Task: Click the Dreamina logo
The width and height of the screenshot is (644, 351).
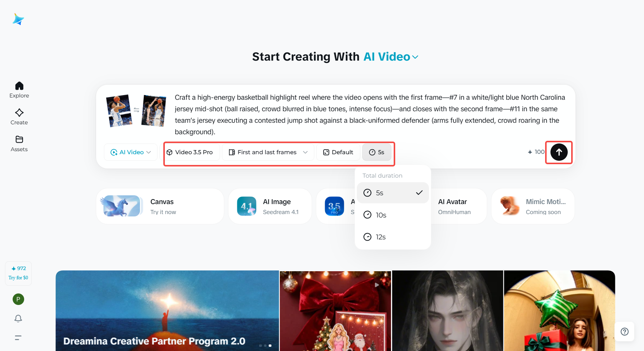Action: coord(18,19)
